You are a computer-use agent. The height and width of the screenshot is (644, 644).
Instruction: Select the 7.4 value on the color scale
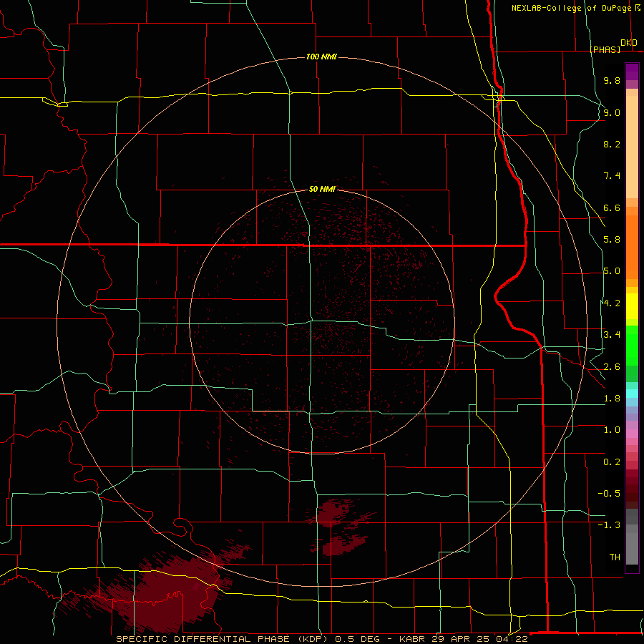point(612,176)
